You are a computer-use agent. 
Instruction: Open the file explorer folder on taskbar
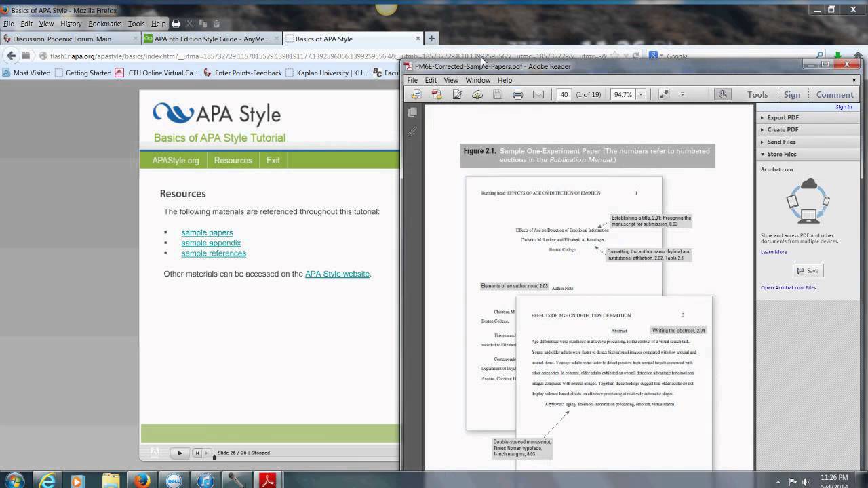coord(111,481)
